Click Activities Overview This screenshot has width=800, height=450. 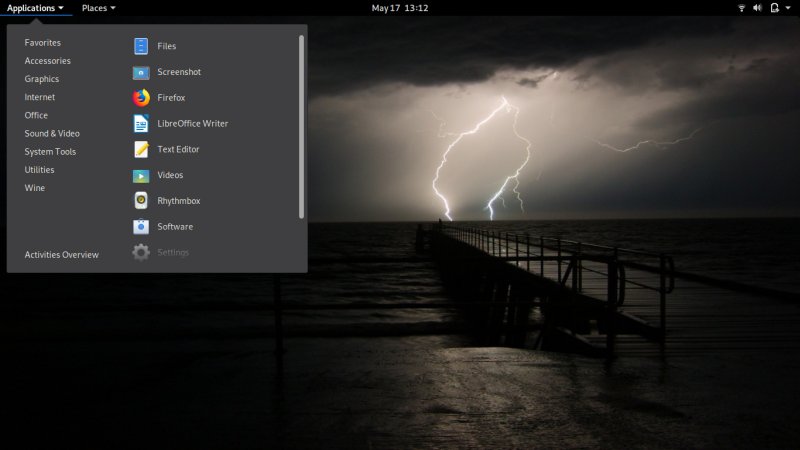point(62,255)
